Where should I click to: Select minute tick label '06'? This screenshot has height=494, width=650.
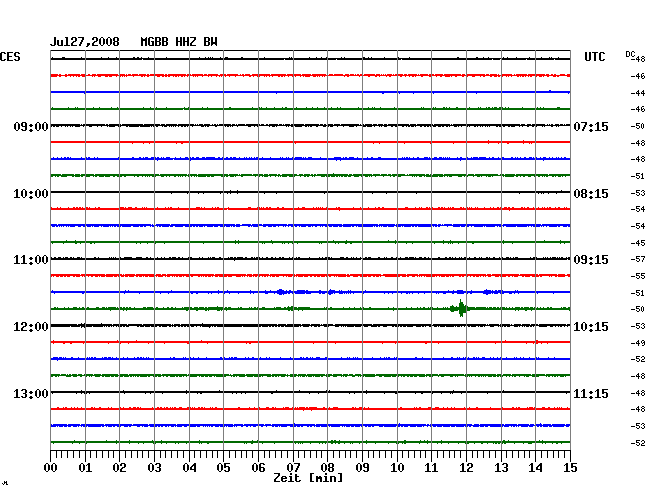258,468
